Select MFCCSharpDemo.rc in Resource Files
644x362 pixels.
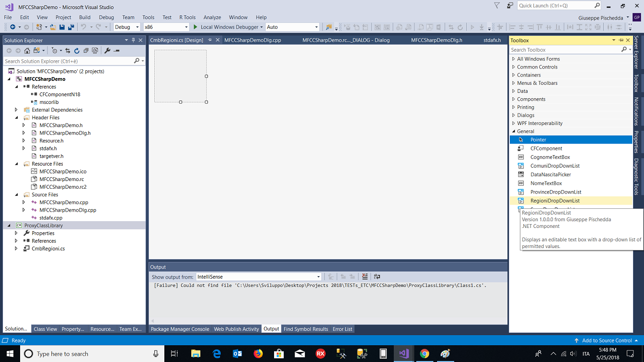tap(61, 179)
